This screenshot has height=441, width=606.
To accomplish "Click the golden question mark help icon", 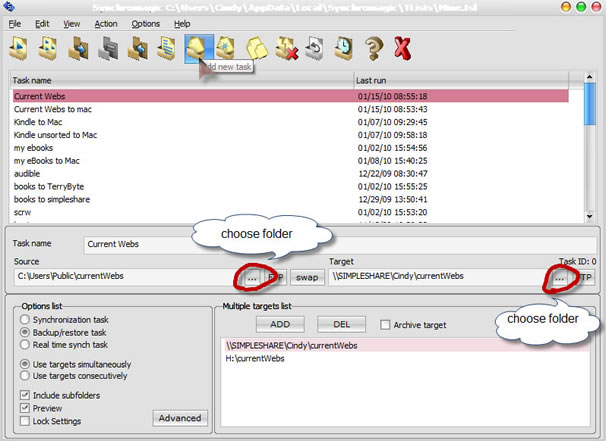I will click(x=374, y=48).
